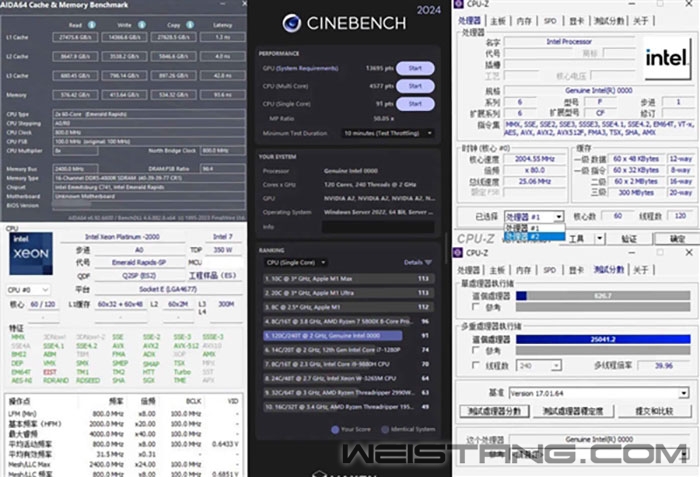Viewport: 700px width, 477px height.
Task: Click the Info input field in Cinebench
Action: click(x=378, y=227)
